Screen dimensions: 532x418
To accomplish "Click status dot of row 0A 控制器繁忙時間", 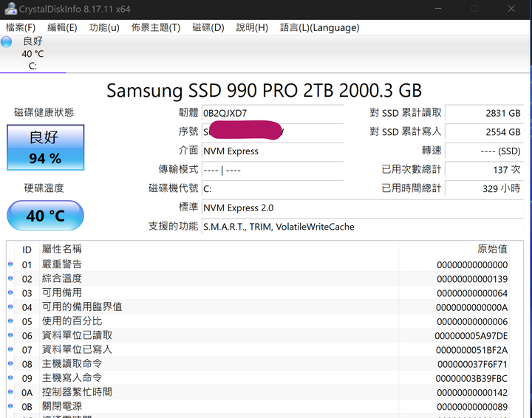I will point(10,392).
